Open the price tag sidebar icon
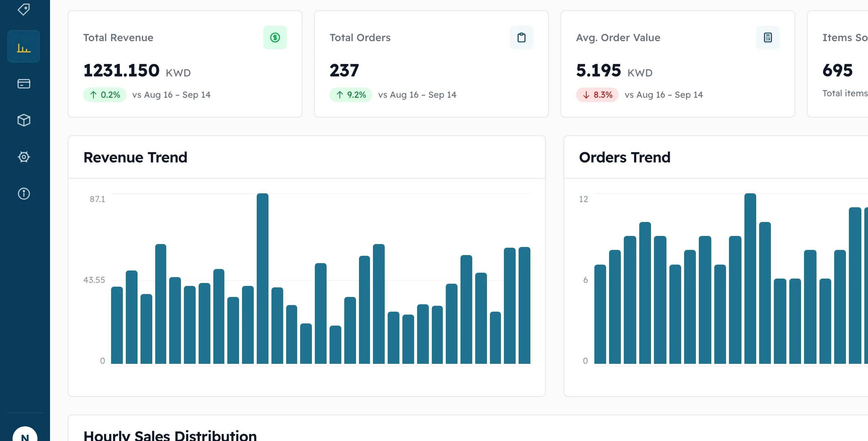 point(24,9)
